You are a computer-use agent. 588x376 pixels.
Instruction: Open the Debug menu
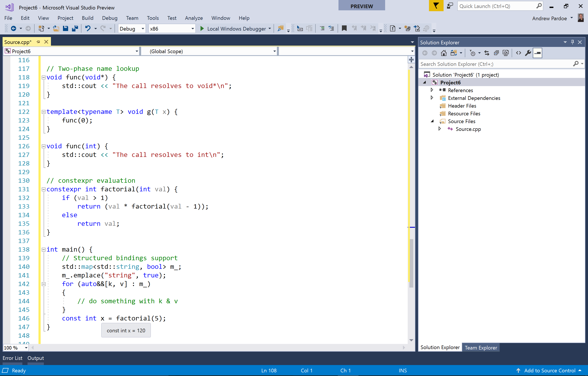tap(110, 18)
